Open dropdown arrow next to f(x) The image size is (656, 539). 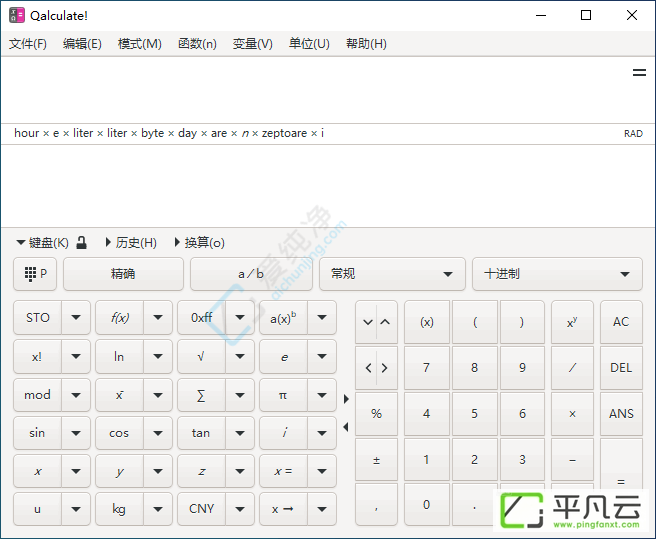coord(158,318)
